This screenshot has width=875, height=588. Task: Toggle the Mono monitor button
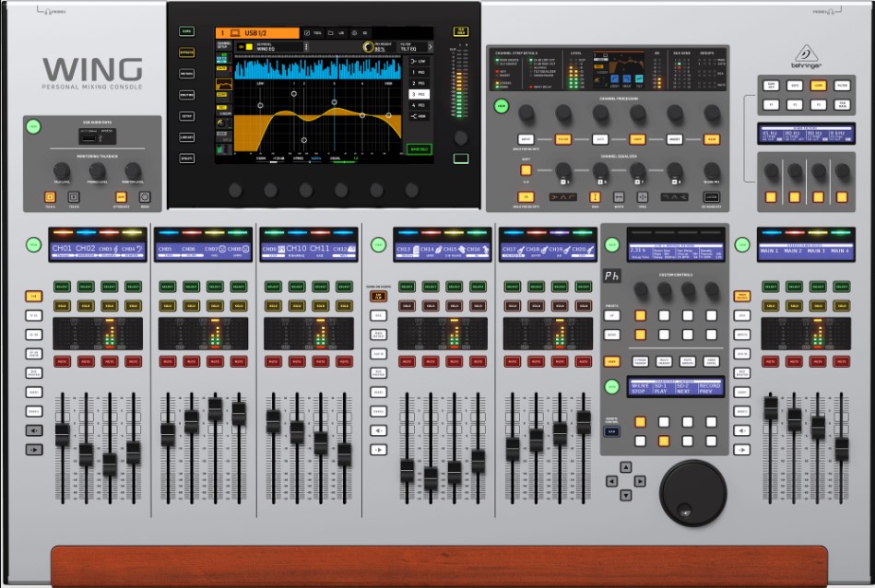click(145, 197)
